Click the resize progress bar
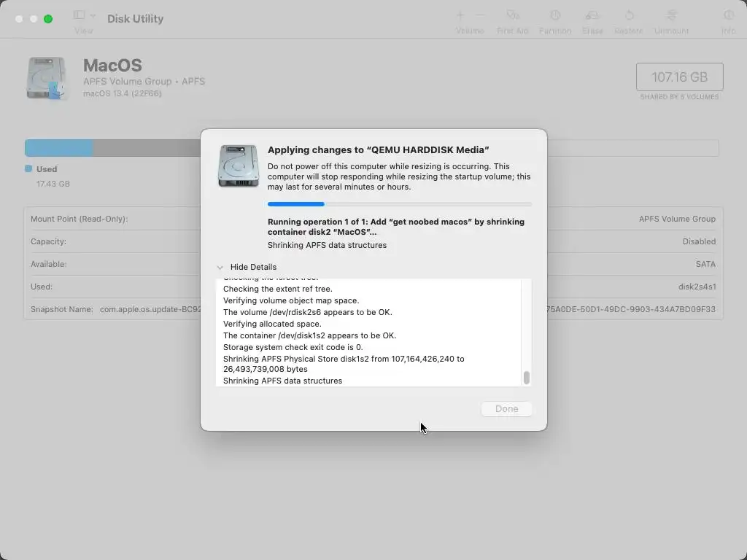This screenshot has width=747, height=560. tap(399, 204)
